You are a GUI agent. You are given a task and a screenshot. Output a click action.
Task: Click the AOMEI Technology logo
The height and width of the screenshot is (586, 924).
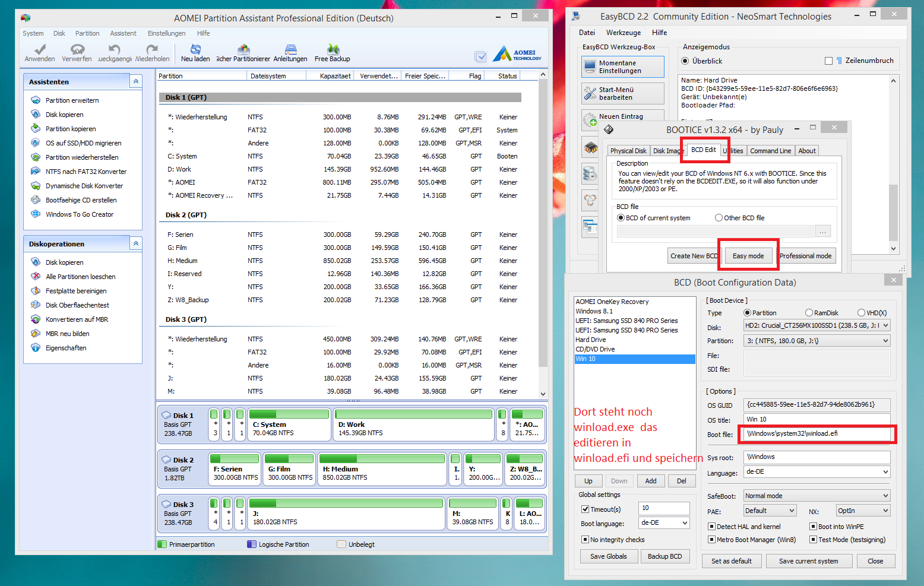(x=517, y=54)
